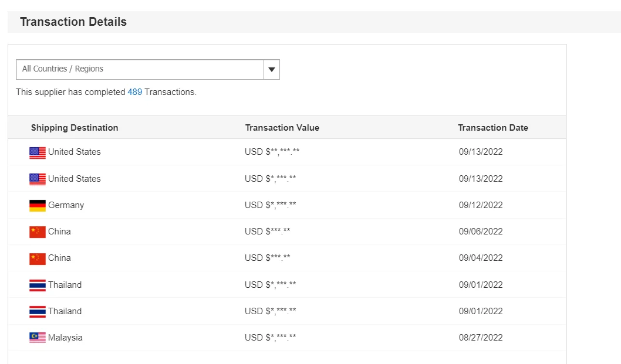Select the Germany destination text

[66, 205]
